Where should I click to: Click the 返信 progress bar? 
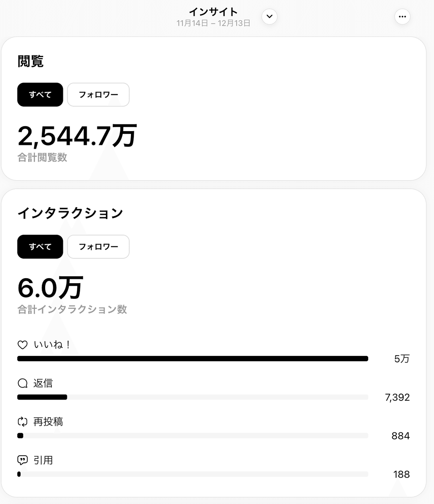tap(192, 397)
